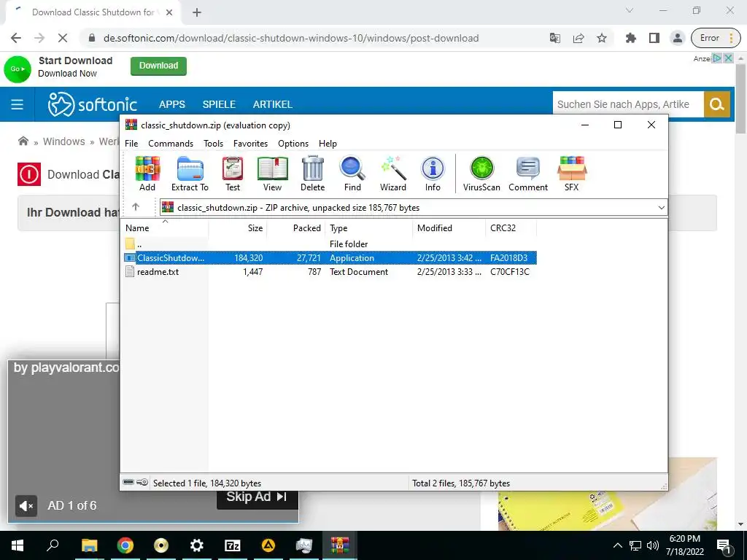Stop loading the page in Chrome
The width and height of the screenshot is (747, 560).
pos(63,38)
